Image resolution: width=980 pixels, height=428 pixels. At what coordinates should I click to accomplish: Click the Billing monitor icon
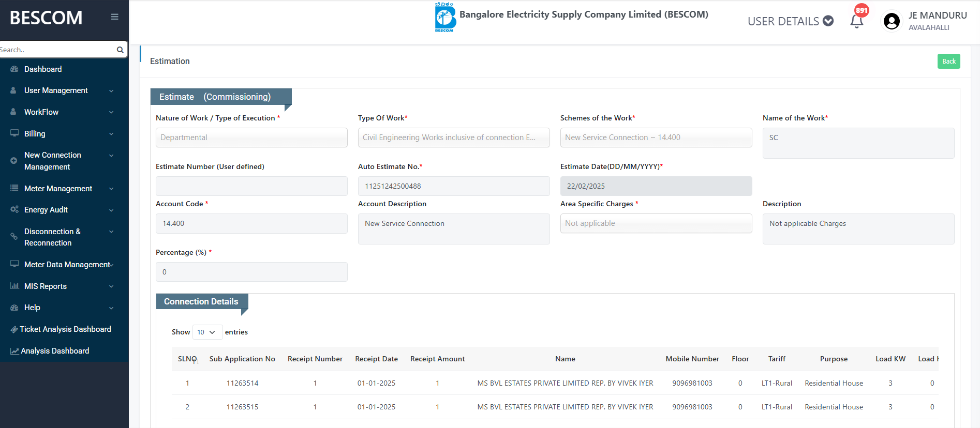[x=14, y=133]
